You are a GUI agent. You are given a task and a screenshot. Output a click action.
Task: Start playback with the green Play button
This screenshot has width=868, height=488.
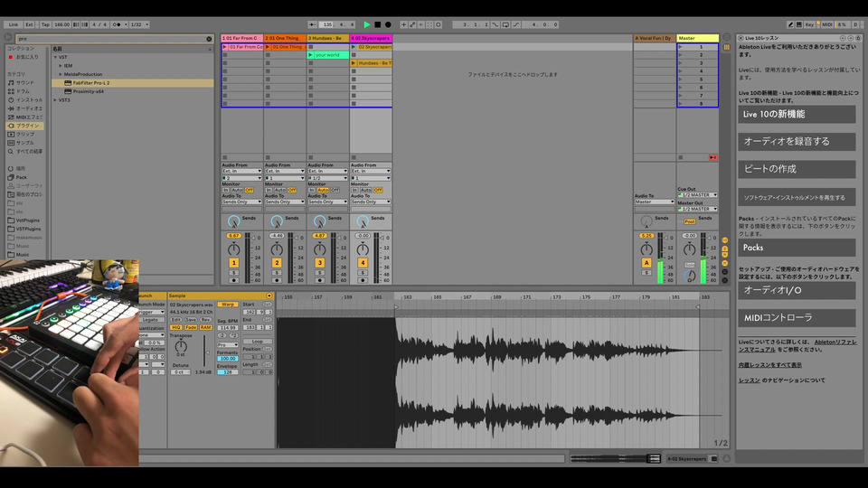[x=367, y=24]
